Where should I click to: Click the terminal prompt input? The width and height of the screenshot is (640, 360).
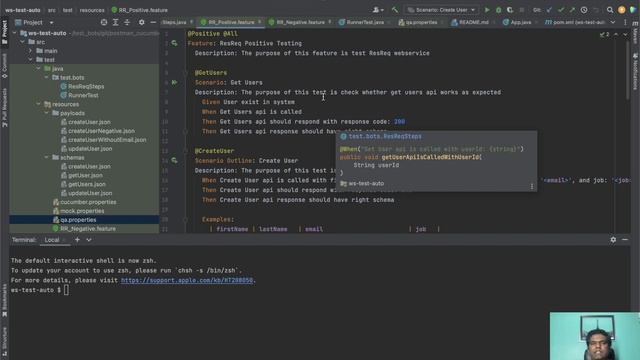66,290
